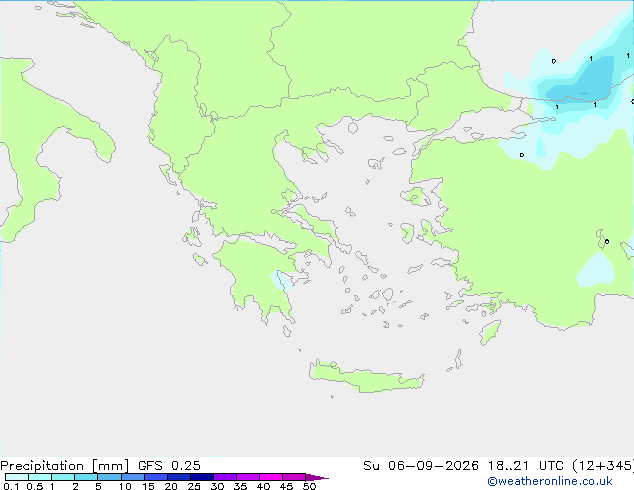Click the '0.1' legend scale label

[11, 486]
